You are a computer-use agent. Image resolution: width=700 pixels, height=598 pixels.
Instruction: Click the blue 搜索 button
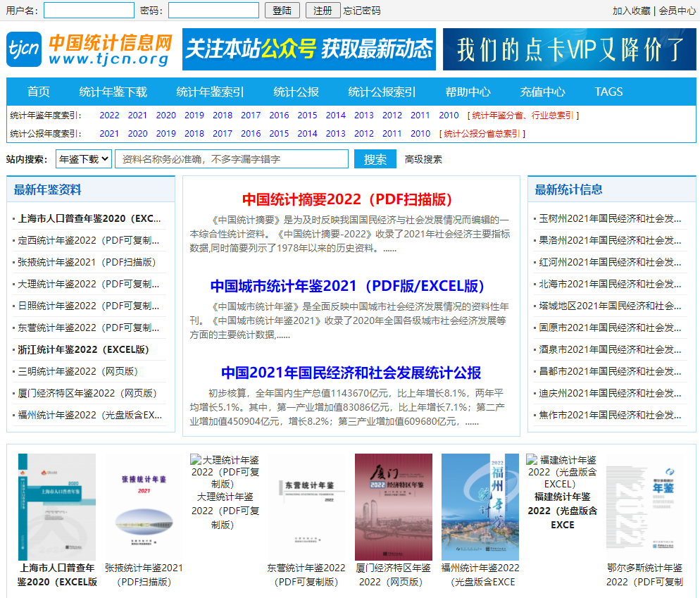pyautogui.click(x=375, y=159)
